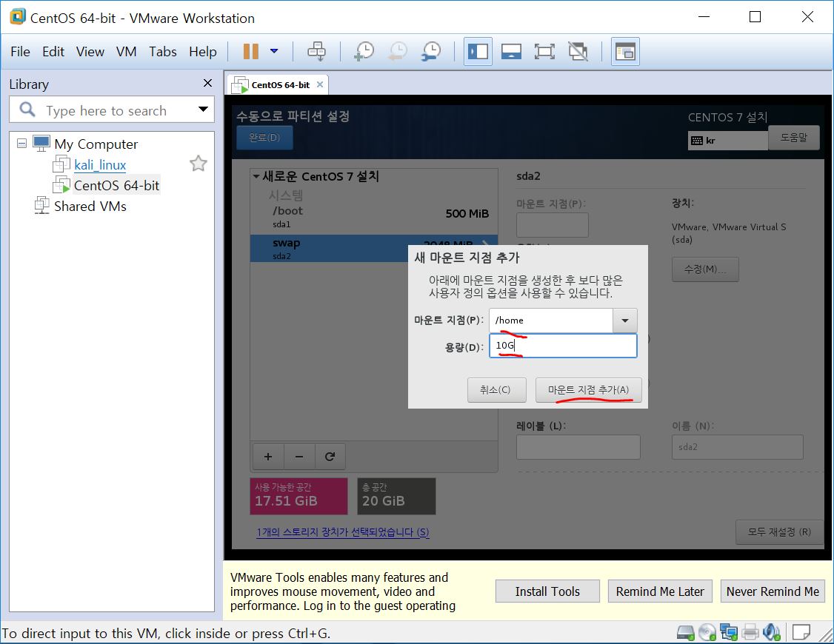The width and height of the screenshot is (834, 644).
Task: Open the Help menu
Action: click(203, 52)
